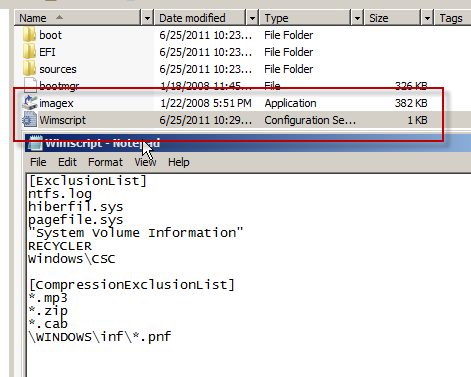Click the RECYCLER line in Notepad
This screenshot has width=471, height=377.
pos(60,246)
